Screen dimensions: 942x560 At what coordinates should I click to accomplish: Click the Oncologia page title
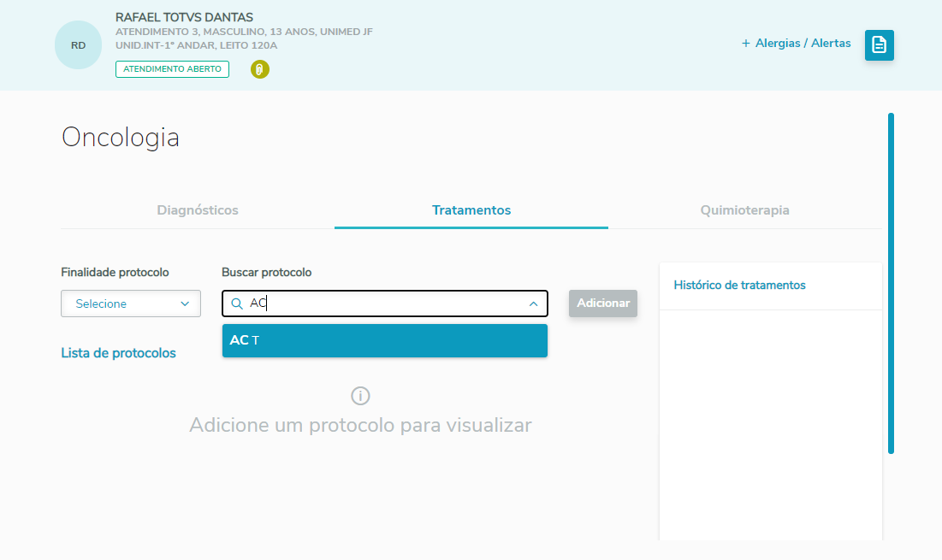point(120,138)
